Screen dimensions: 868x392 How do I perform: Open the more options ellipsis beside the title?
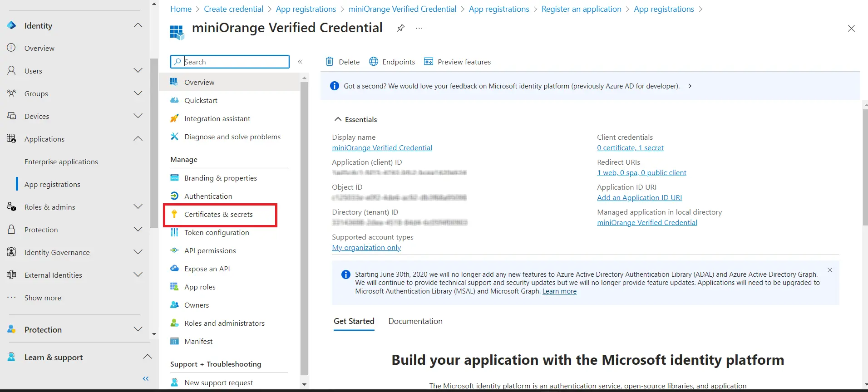[x=419, y=28]
